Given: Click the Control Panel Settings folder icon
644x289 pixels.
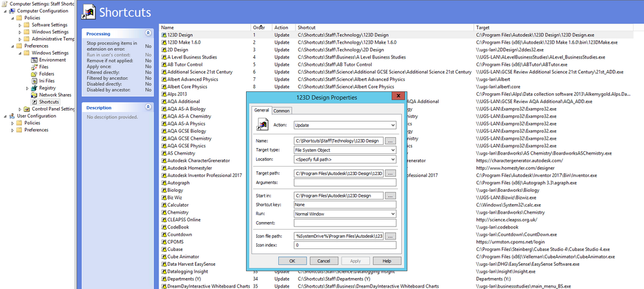Looking at the screenshot, I should [x=26, y=109].
